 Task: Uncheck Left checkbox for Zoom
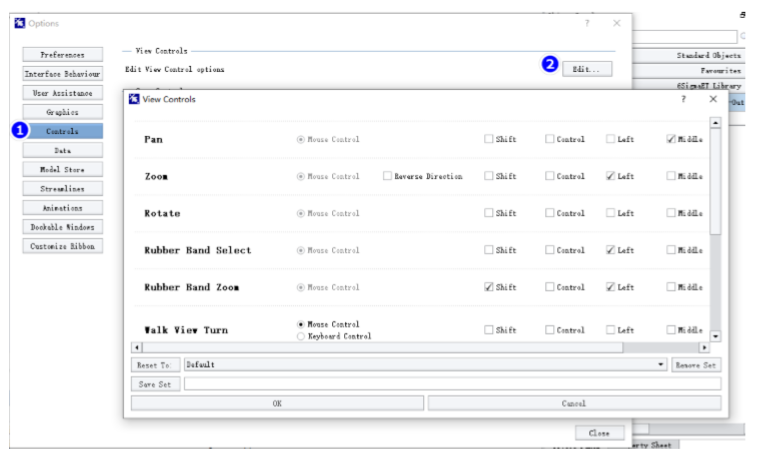click(x=610, y=176)
